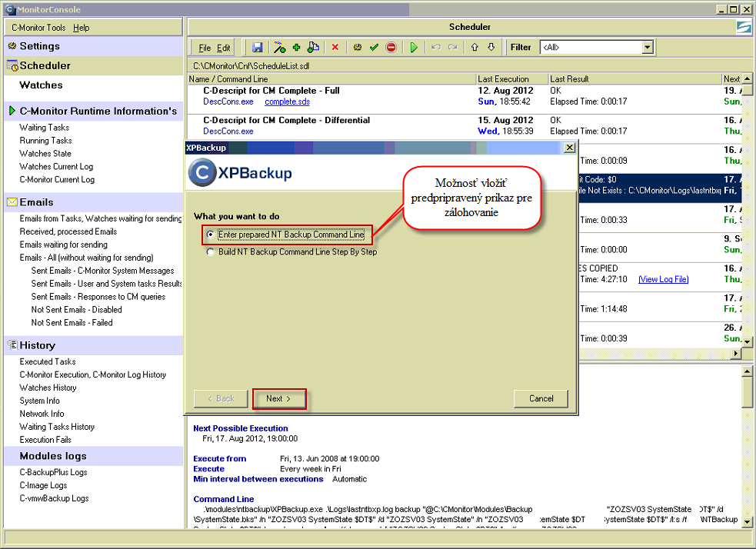Viewport: 756px width, 549px height.
Task: Click the History document icon
Action: click(x=12, y=345)
